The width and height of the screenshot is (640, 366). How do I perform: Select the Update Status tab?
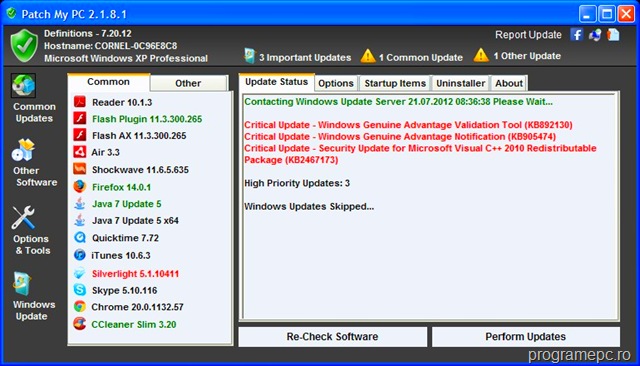[276, 82]
